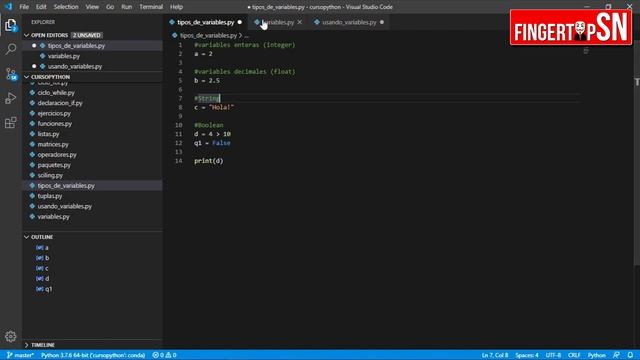Open the notifications bell in status bar
This screenshot has height=360, width=640.
(630, 355)
